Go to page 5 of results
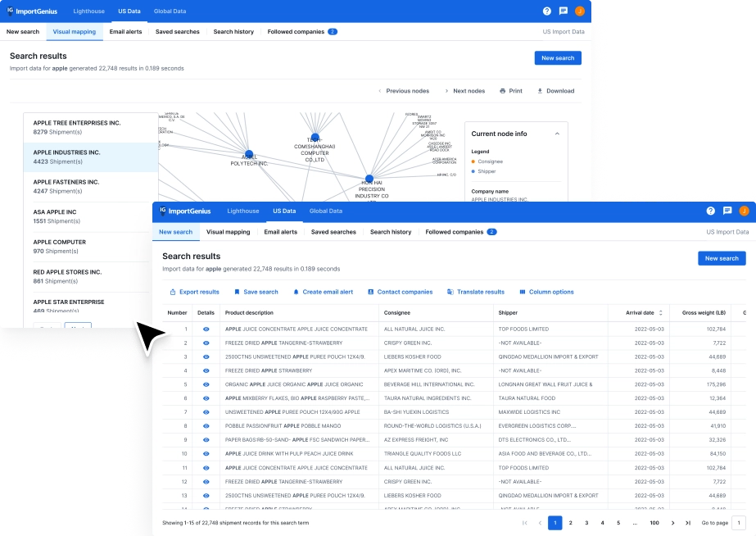 click(x=618, y=523)
